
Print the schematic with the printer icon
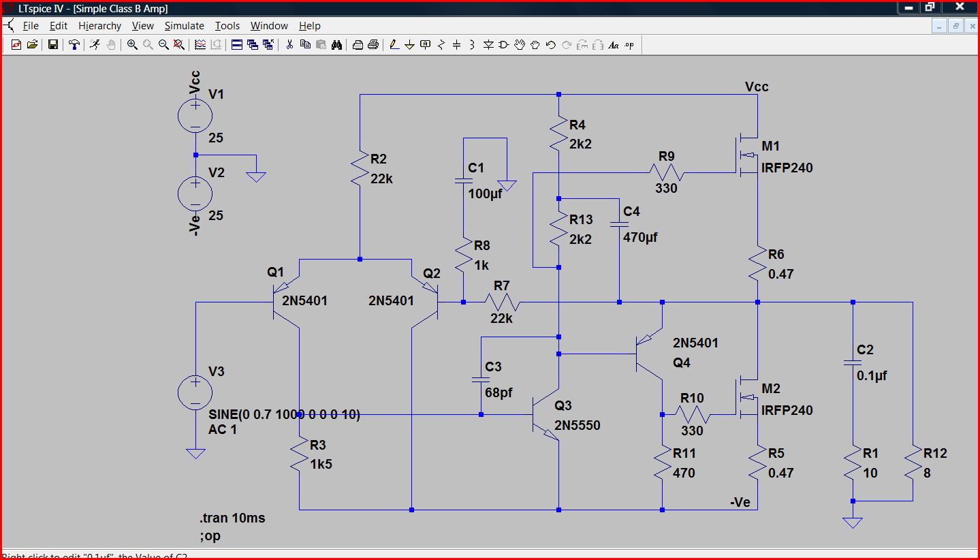coord(373,45)
